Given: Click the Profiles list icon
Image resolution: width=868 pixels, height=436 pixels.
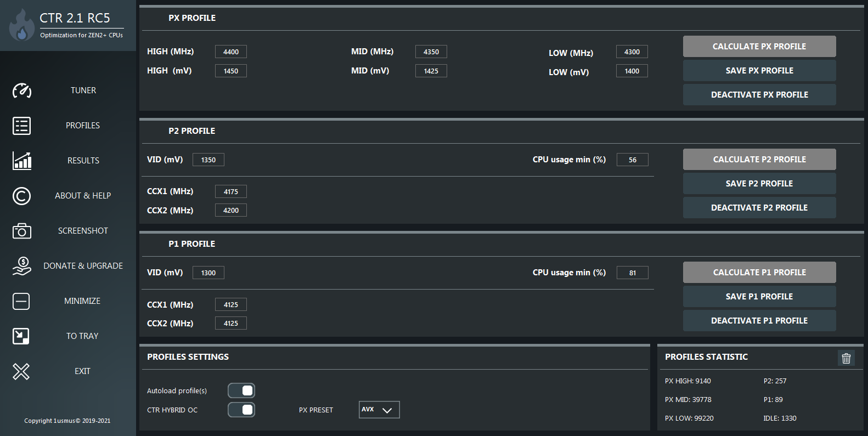Looking at the screenshot, I should (22, 126).
